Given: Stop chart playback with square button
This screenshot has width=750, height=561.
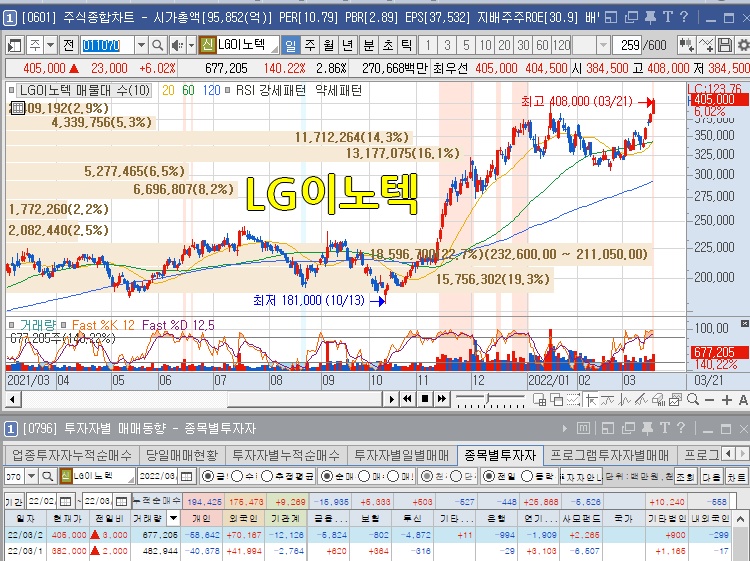Looking at the screenshot, I should pos(424,399).
